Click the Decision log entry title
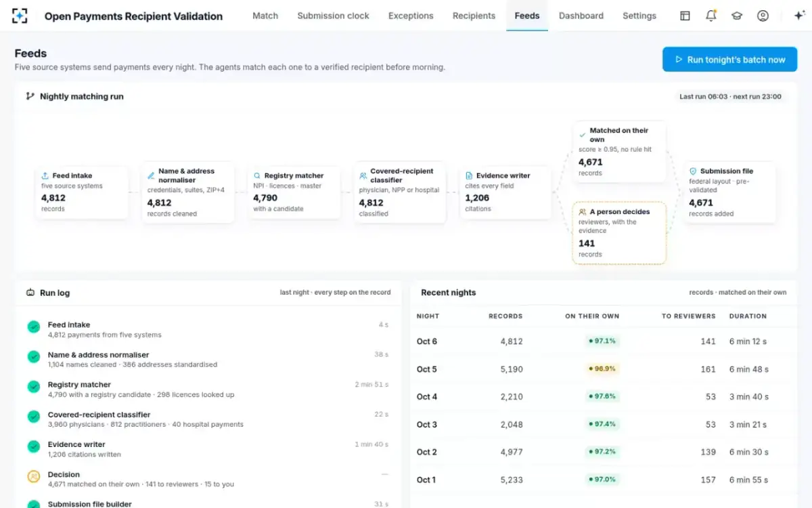812x508 pixels. pyautogui.click(x=64, y=475)
